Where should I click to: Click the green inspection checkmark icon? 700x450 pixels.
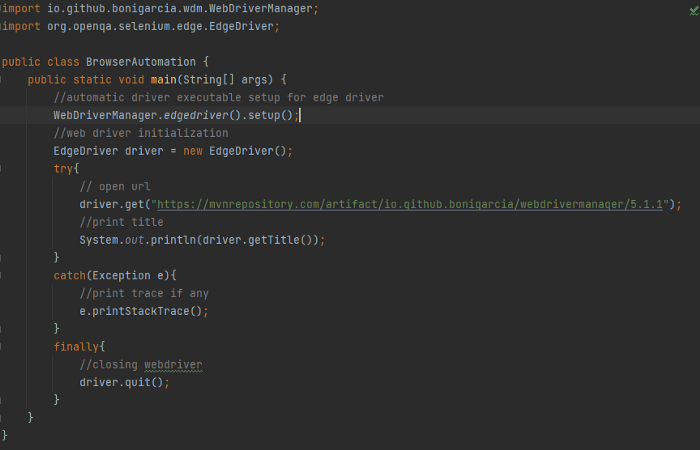[694, 11]
